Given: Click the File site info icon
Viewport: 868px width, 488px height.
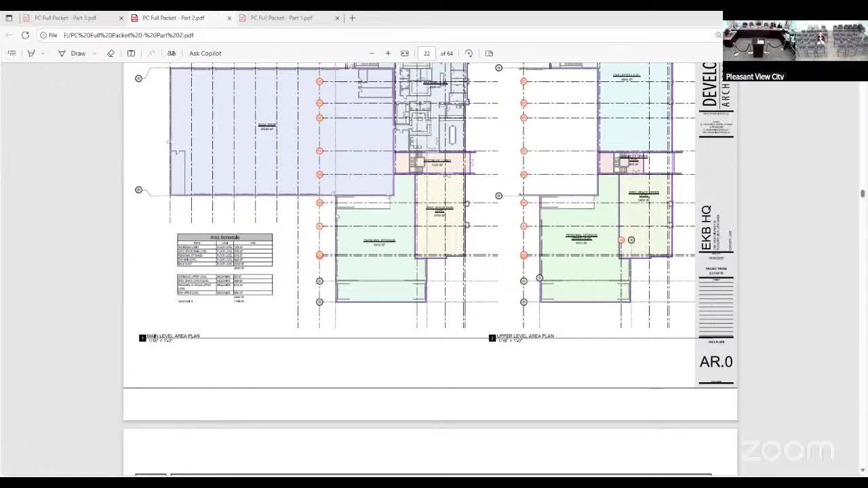Looking at the screenshot, I should click(48, 35).
